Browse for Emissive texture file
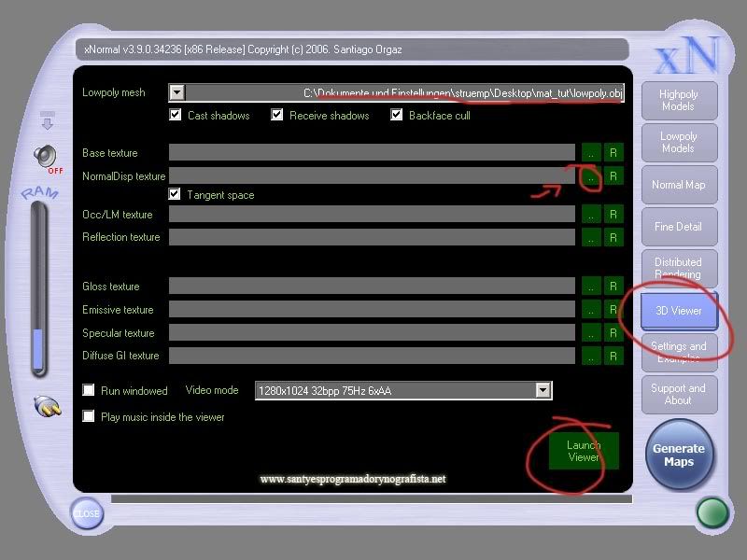The image size is (747, 560). 591,310
